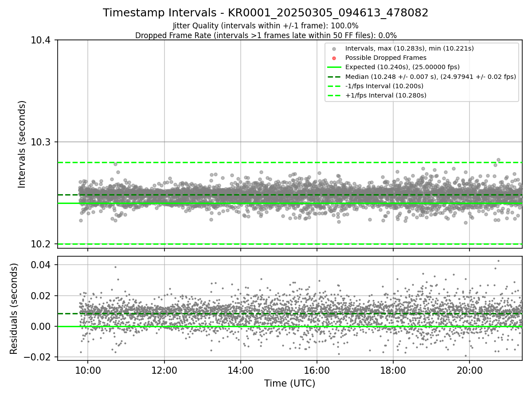Image resolution: width=532 pixels, height=399 pixels.
Task: Click the 'Time (UTC)' x-axis label
Action: coord(289,383)
